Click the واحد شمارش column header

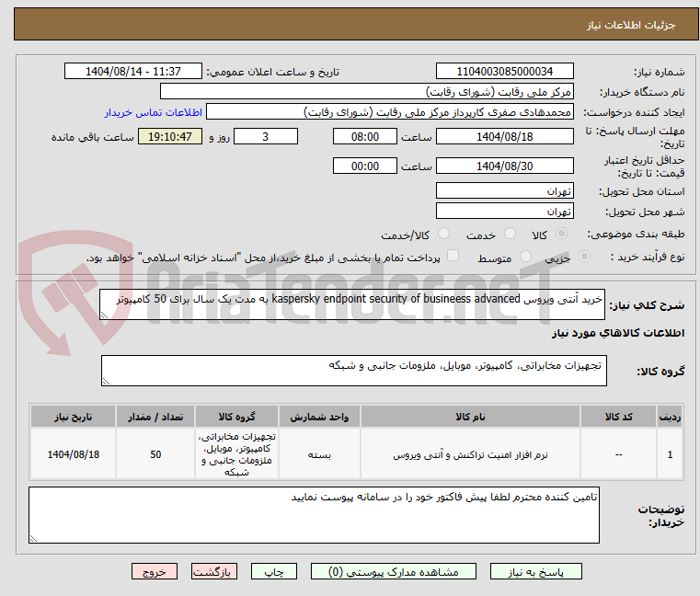click(319, 417)
